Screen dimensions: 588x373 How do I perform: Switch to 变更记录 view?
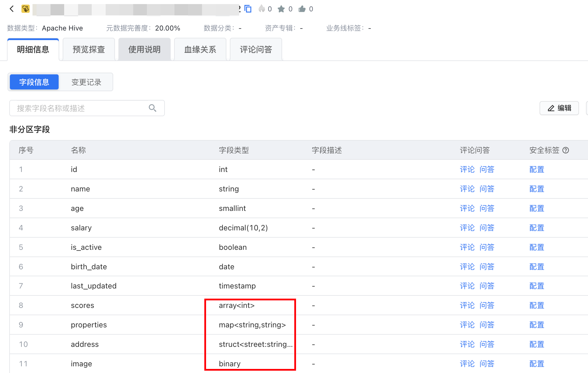click(x=86, y=82)
